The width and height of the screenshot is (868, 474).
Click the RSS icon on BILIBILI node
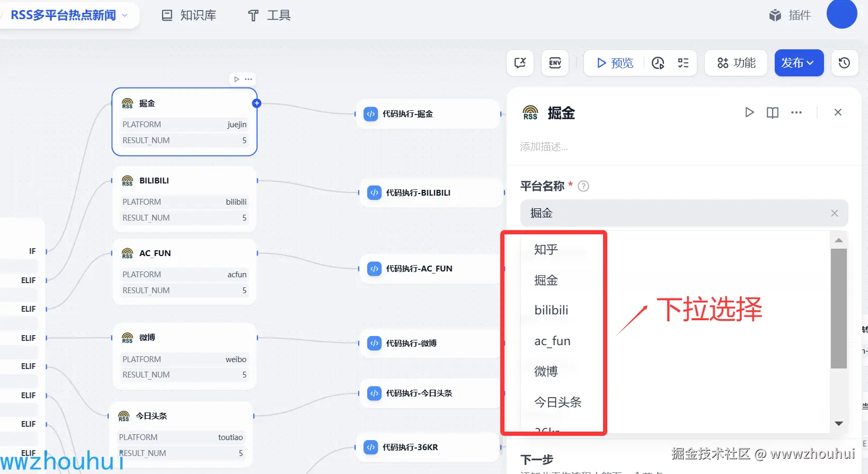127,181
